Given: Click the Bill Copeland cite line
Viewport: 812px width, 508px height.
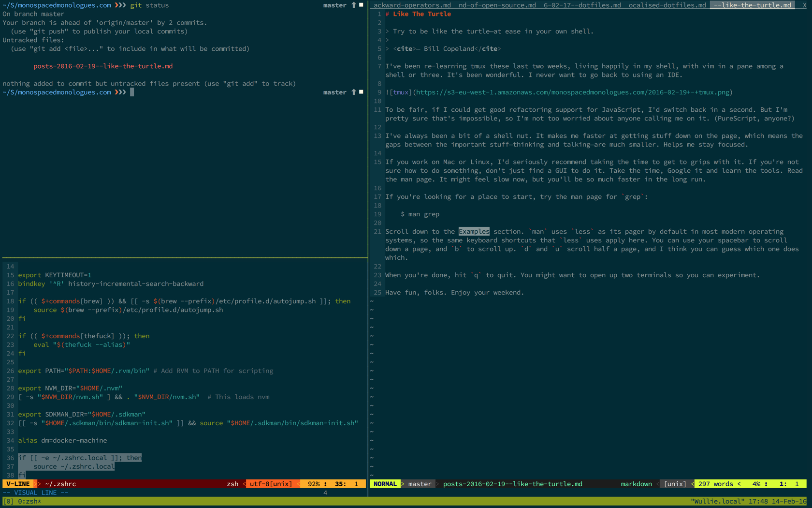Looking at the screenshot, I should (x=443, y=49).
